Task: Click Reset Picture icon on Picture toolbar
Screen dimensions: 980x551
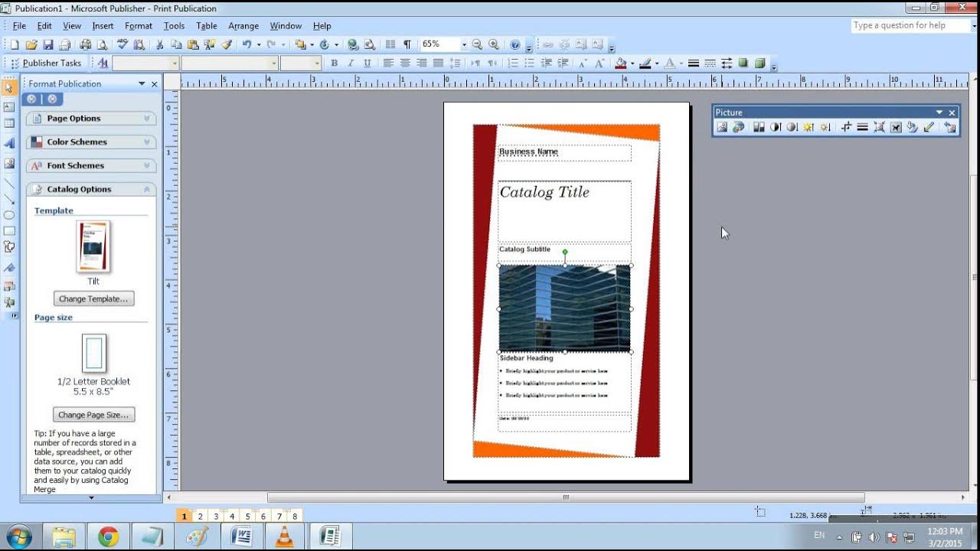Action: tap(949, 127)
